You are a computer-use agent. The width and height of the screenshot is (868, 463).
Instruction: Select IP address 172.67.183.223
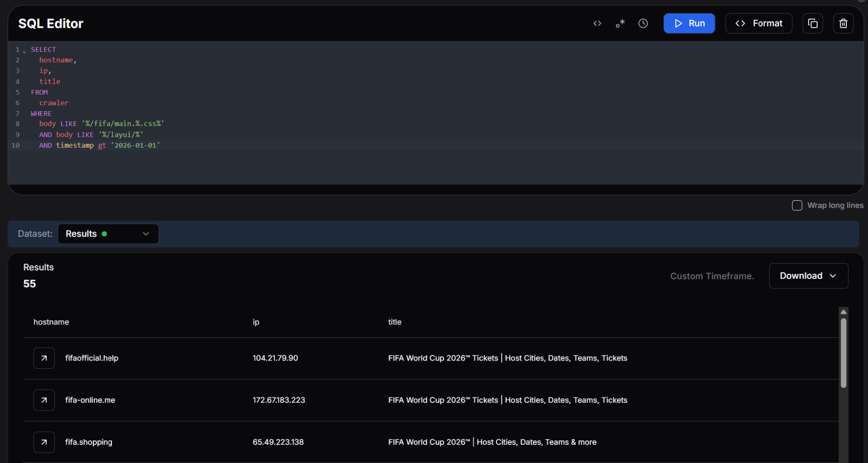(x=279, y=400)
